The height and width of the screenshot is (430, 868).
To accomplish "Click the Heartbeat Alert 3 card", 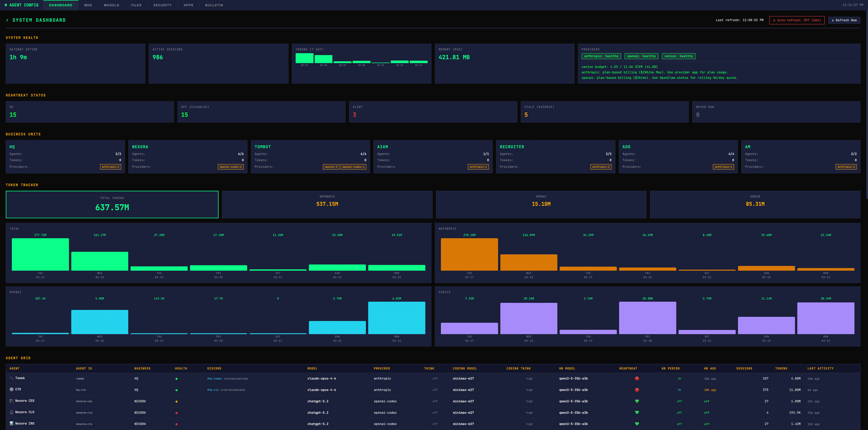I will pyautogui.click(x=433, y=112).
